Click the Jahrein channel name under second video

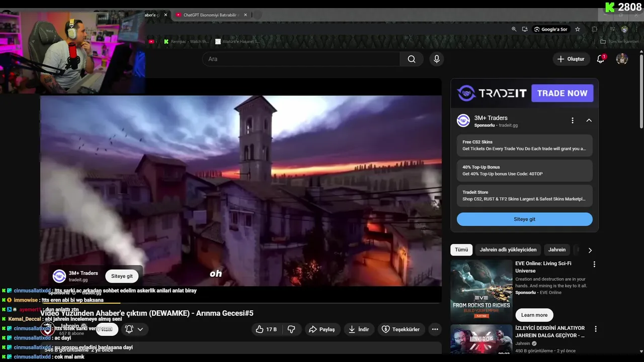(x=523, y=343)
